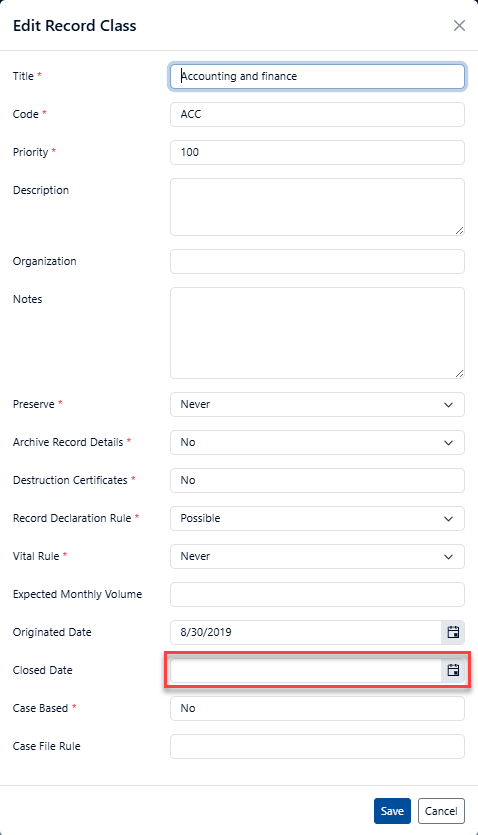Screen dimensions: 478x835
Task: Select the Code field containing ACC
Action: (317, 114)
